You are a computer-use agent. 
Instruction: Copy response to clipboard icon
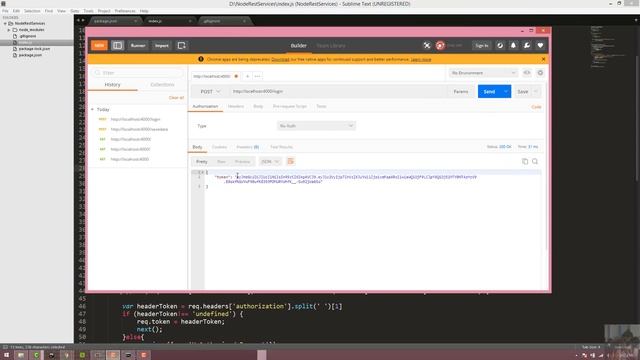click(525, 161)
